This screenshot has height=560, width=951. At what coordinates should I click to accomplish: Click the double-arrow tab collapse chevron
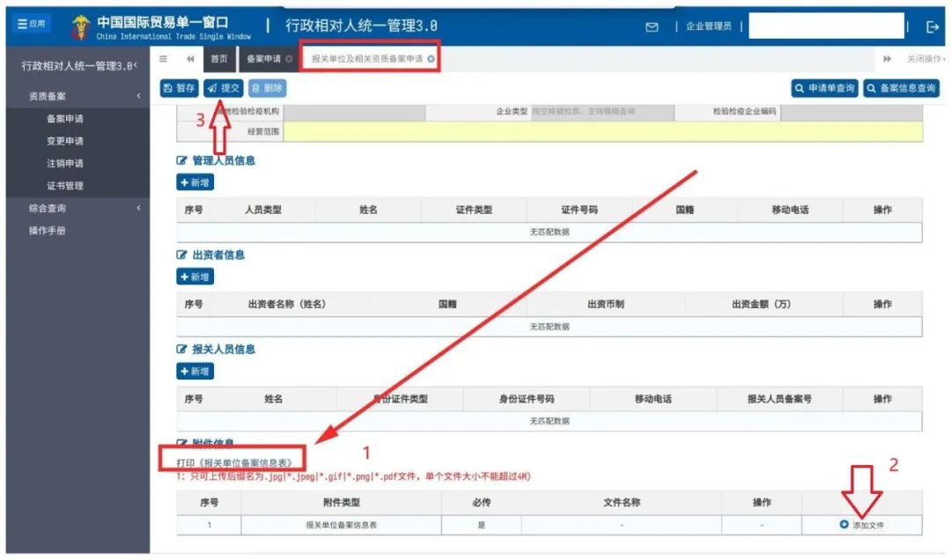[x=190, y=60]
